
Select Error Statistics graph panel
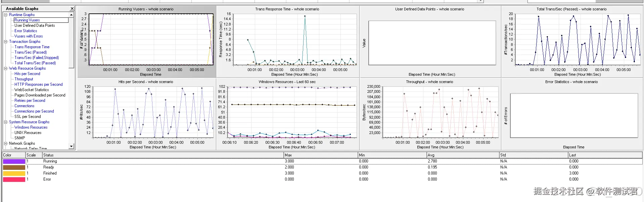(x=572, y=114)
